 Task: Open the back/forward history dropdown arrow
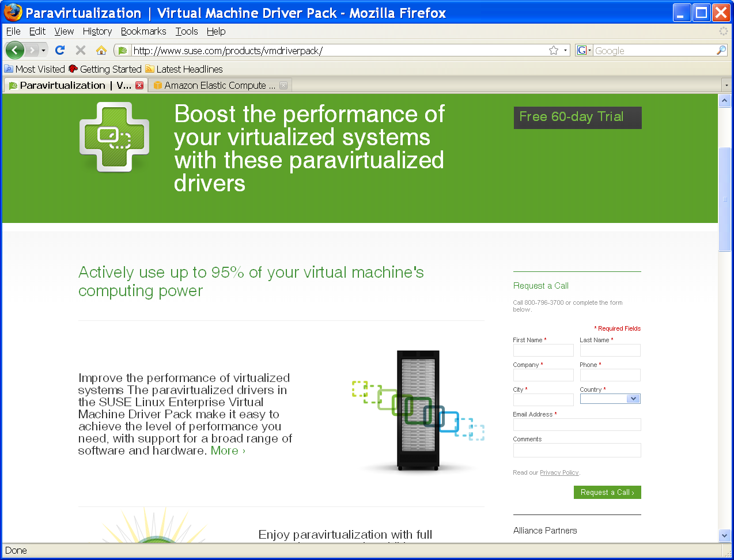point(43,50)
